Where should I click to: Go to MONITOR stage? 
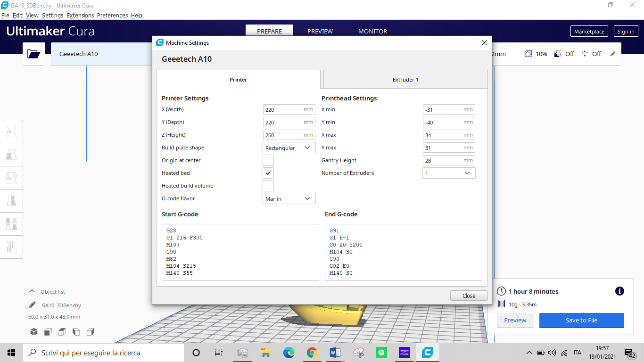[x=372, y=31]
